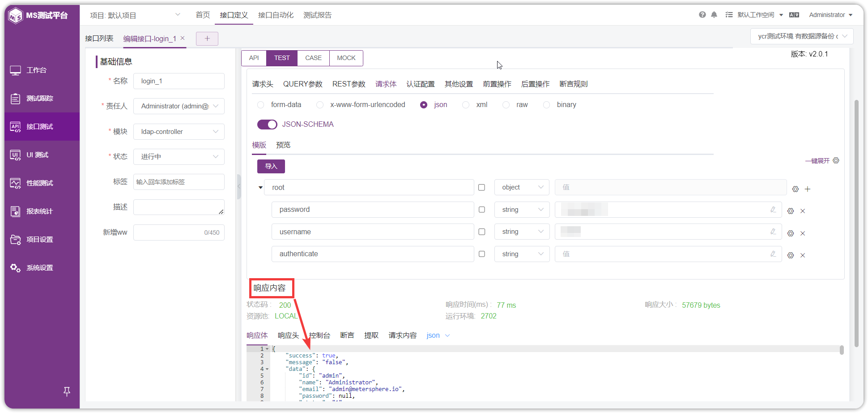The image size is (868, 413).
Task: Switch to the 接口自动化 menu
Action: [276, 15]
